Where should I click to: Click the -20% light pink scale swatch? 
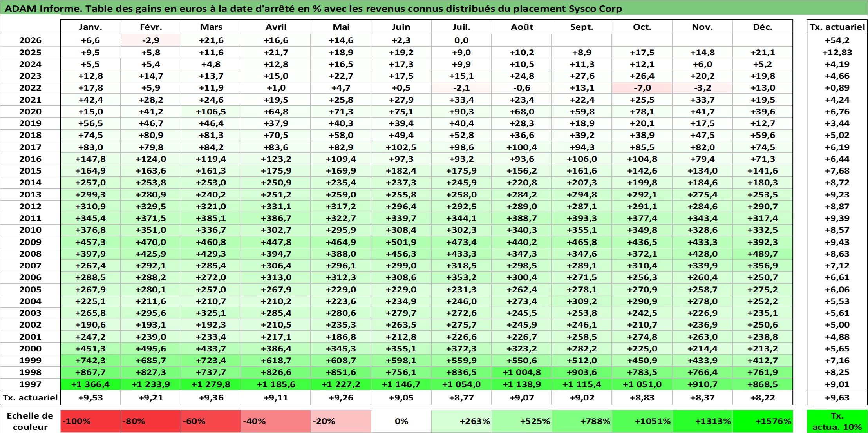(x=341, y=421)
